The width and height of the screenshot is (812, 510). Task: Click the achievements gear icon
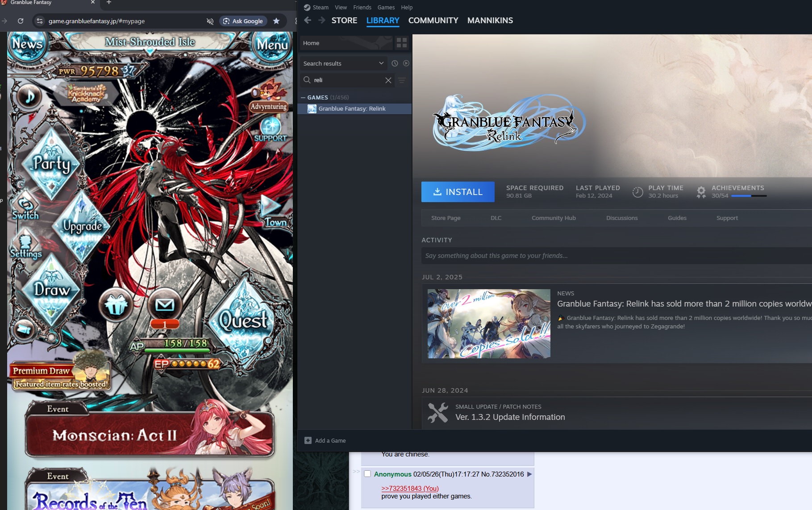point(701,192)
